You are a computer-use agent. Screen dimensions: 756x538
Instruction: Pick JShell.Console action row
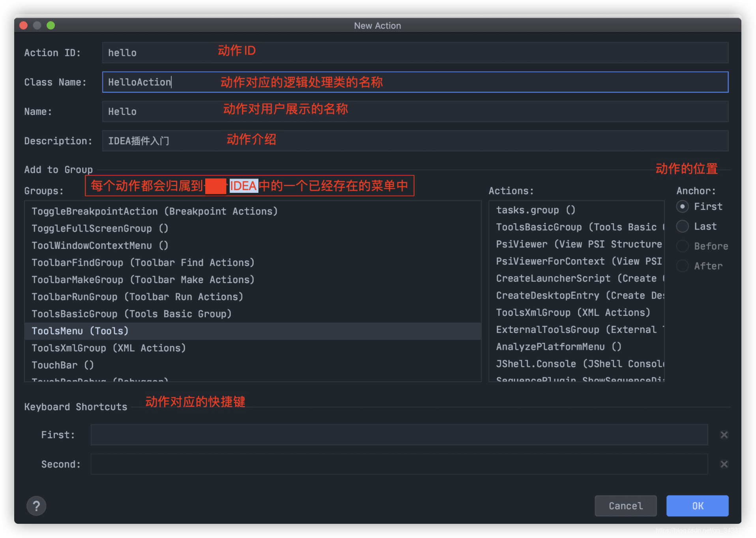(x=576, y=364)
